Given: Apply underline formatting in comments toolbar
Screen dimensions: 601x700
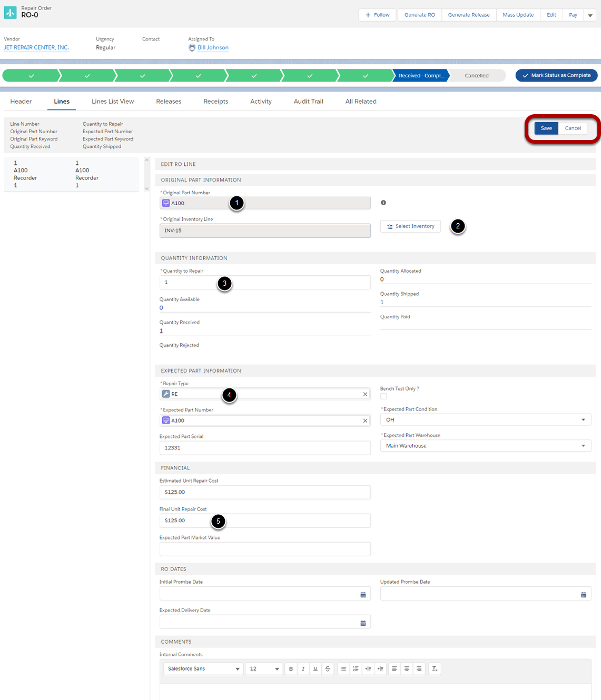Looking at the screenshot, I should coord(315,668).
